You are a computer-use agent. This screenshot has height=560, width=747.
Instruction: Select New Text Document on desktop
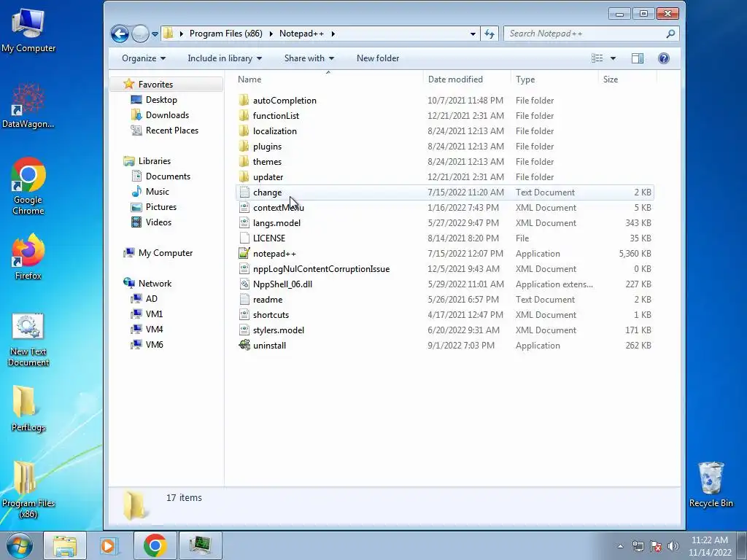(x=28, y=340)
